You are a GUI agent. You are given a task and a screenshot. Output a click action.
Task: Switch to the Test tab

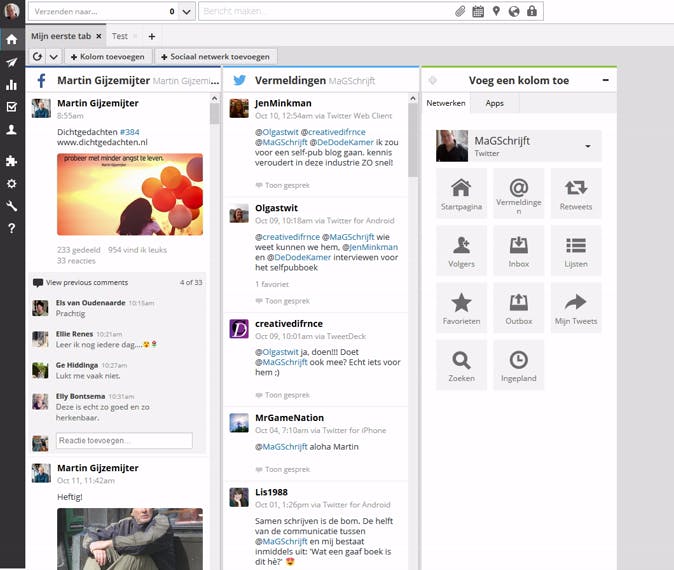click(x=120, y=36)
